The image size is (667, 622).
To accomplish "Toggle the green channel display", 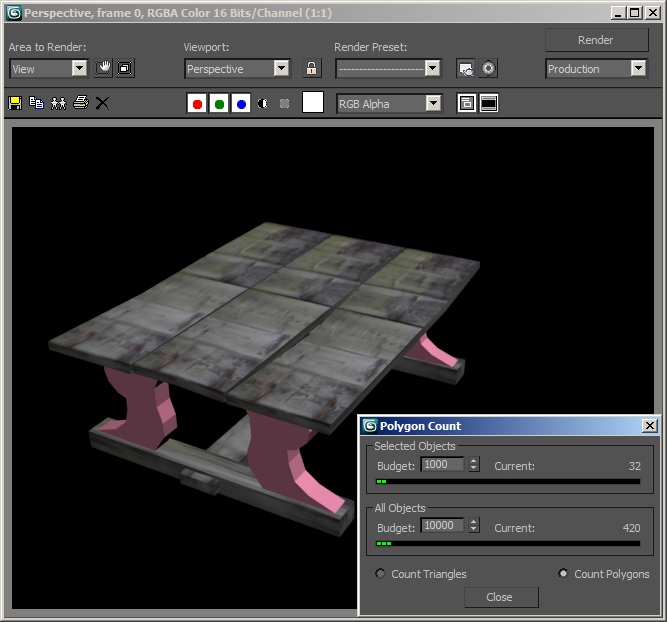I will click(219, 103).
